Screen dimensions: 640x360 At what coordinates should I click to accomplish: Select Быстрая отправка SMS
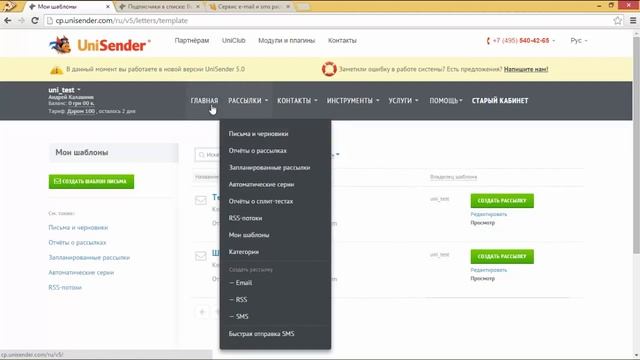pyautogui.click(x=261, y=333)
